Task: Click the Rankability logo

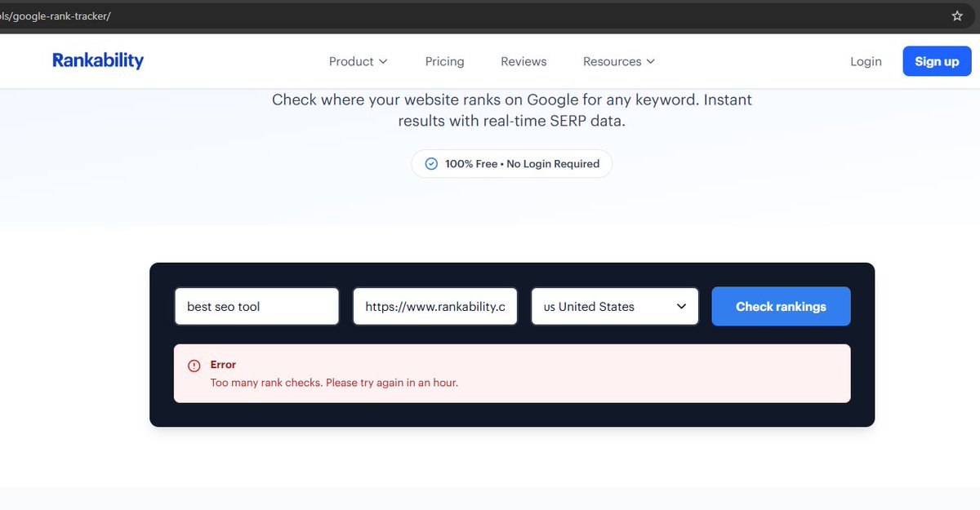Action: coord(98,61)
